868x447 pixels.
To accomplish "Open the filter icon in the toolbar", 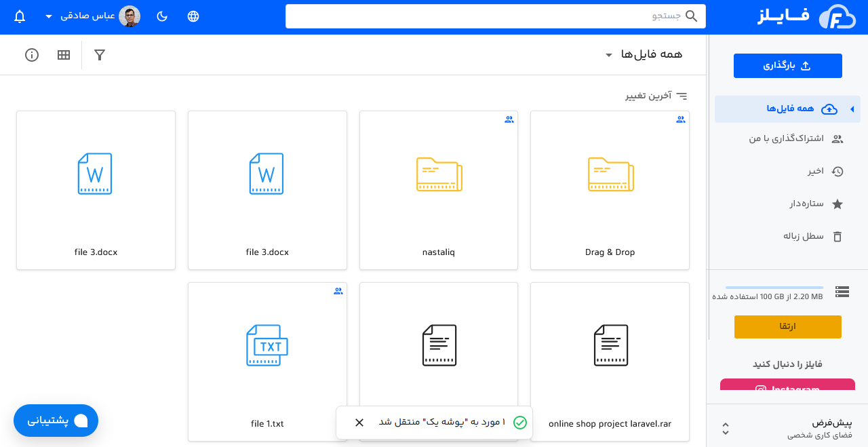I will pyautogui.click(x=100, y=55).
